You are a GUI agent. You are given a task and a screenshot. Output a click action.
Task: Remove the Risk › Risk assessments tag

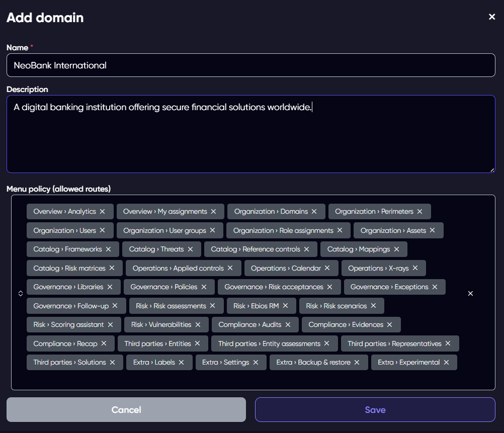pos(212,306)
